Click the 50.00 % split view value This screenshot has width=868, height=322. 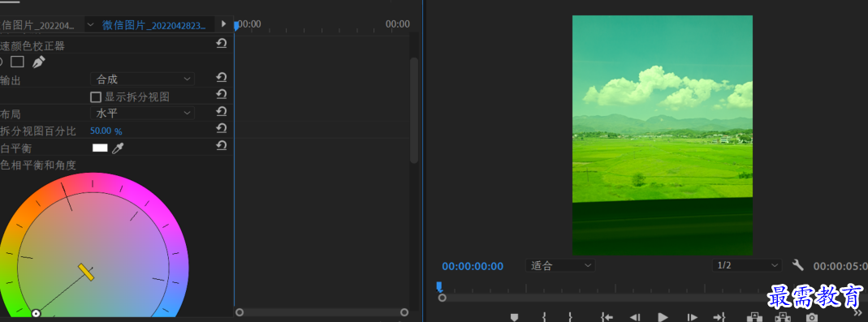coord(106,131)
